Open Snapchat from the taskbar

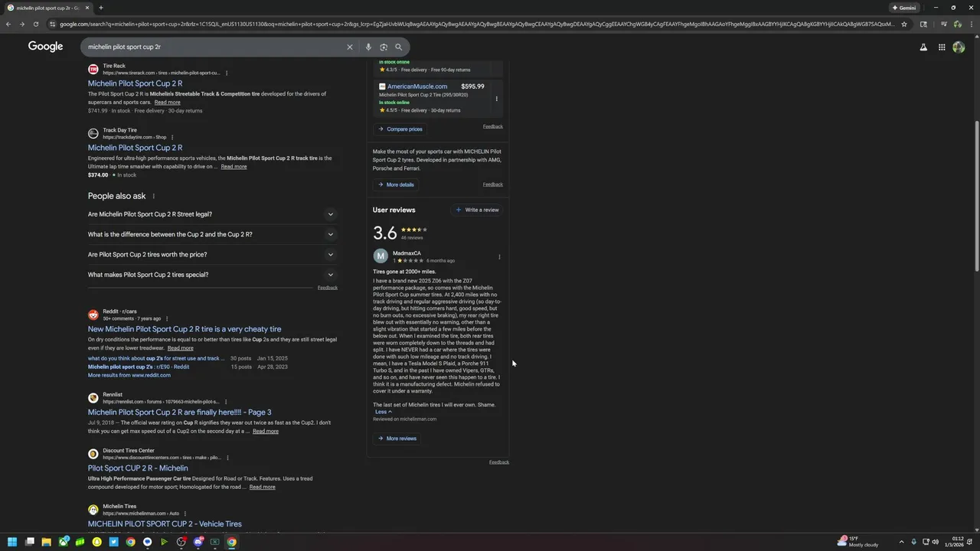pyautogui.click(x=96, y=542)
